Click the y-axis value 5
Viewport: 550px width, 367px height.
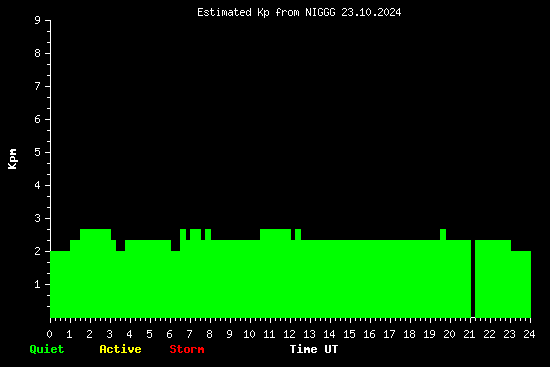(x=37, y=152)
